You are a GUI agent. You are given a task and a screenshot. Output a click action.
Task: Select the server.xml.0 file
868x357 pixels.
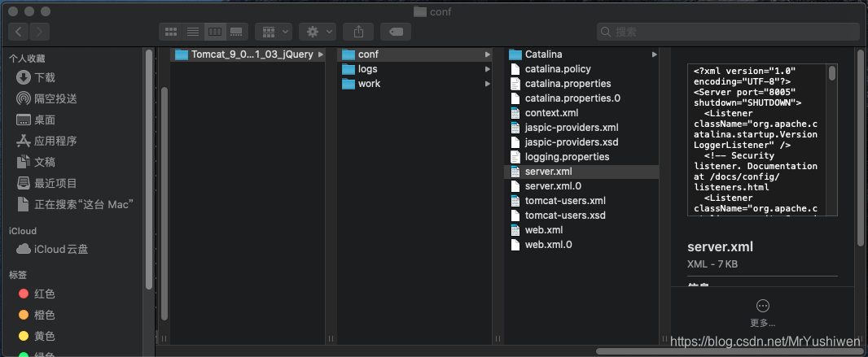pos(581,186)
